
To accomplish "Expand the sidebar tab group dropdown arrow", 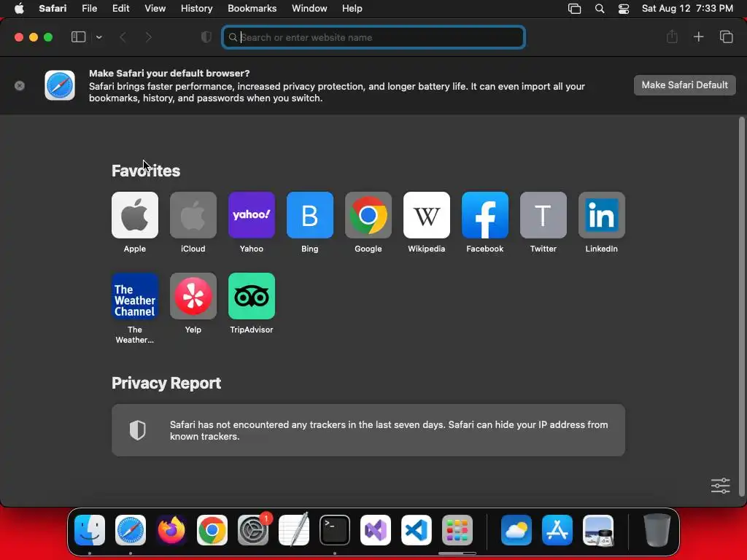I will 98,37.
